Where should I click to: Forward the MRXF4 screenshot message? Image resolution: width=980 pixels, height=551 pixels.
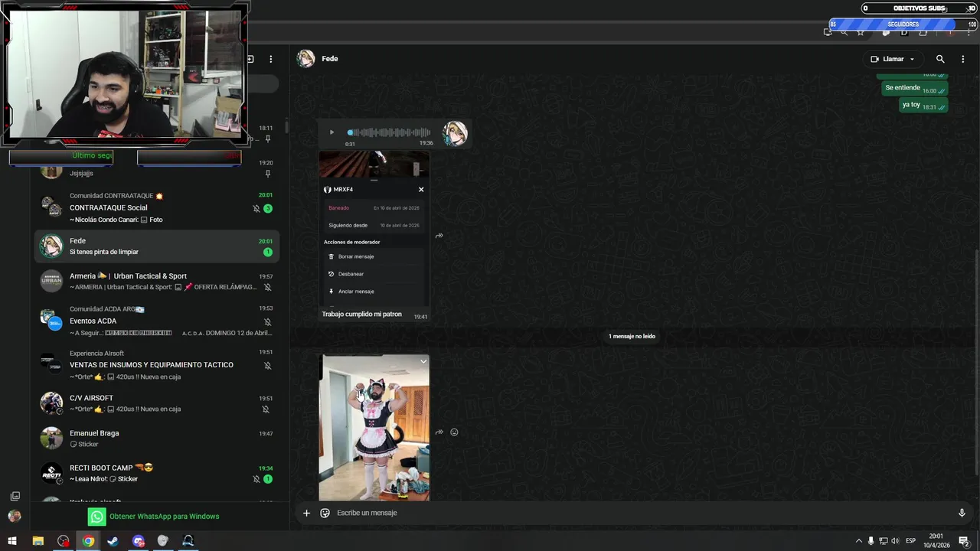[x=439, y=236]
